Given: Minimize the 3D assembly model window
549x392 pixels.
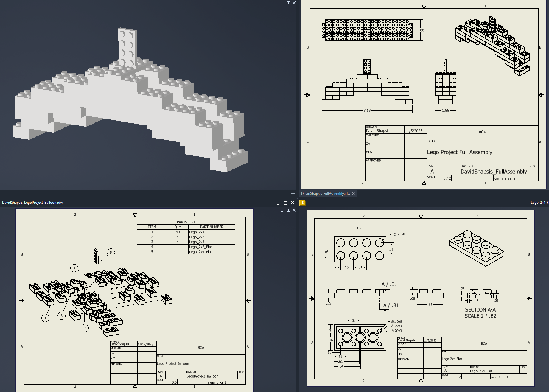Looking at the screenshot, I should [282, 3].
